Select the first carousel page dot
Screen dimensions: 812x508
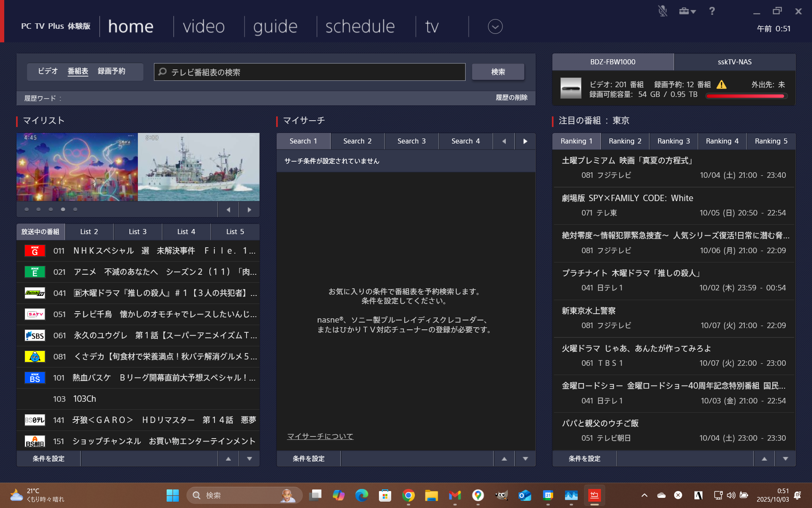click(x=27, y=210)
